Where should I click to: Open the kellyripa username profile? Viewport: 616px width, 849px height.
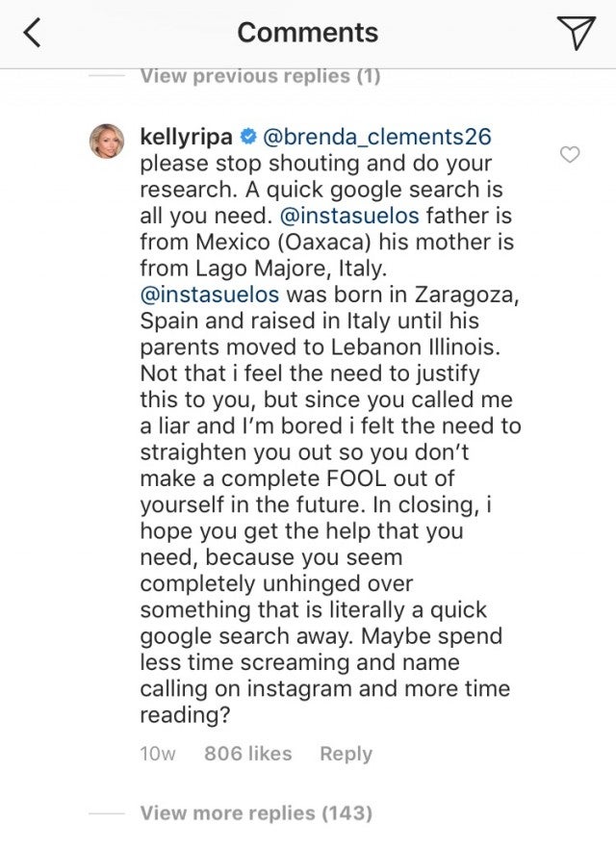(x=183, y=138)
